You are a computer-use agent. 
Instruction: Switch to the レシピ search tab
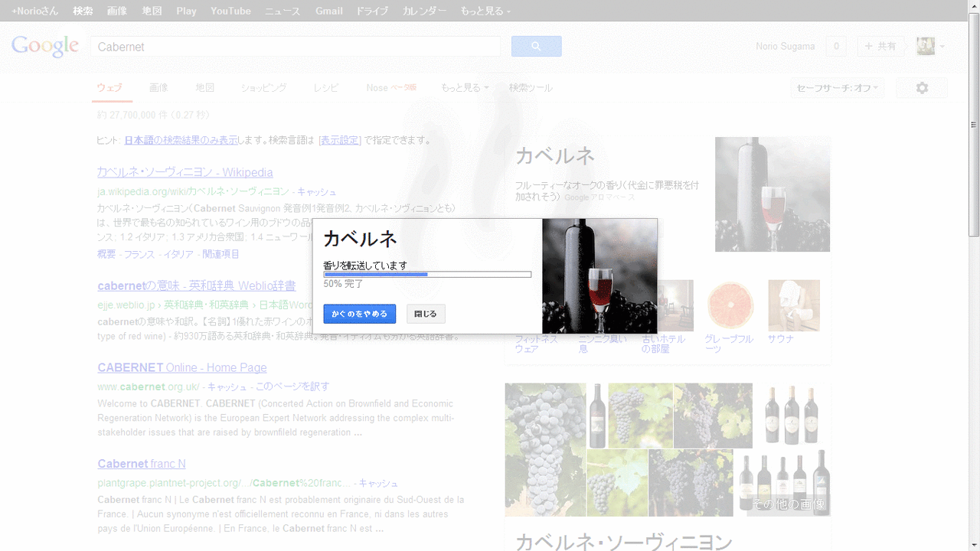(325, 88)
